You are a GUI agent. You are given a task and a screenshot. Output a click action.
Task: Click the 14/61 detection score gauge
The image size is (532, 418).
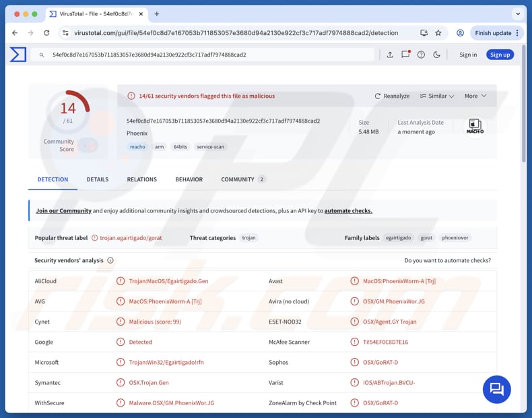[x=68, y=111]
